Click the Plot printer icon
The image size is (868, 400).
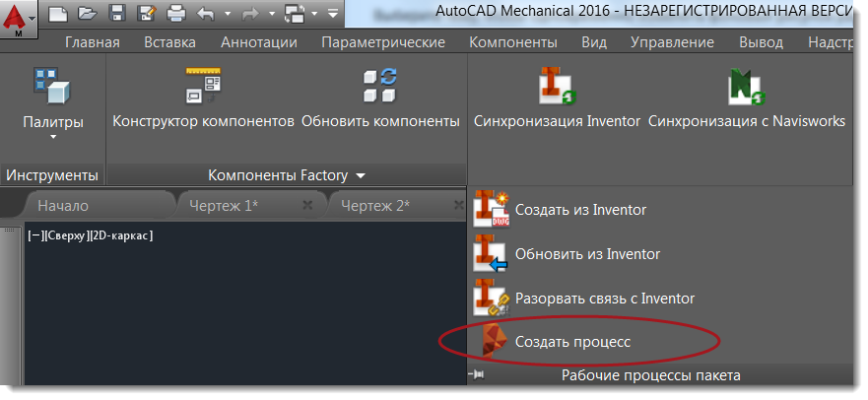click(176, 13)
